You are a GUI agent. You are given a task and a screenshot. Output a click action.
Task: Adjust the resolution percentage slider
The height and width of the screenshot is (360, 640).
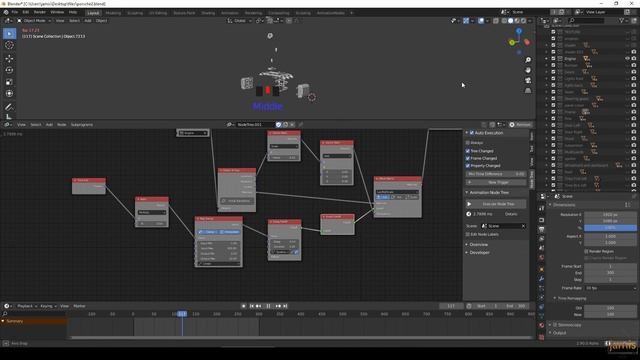tap(610, 228)
